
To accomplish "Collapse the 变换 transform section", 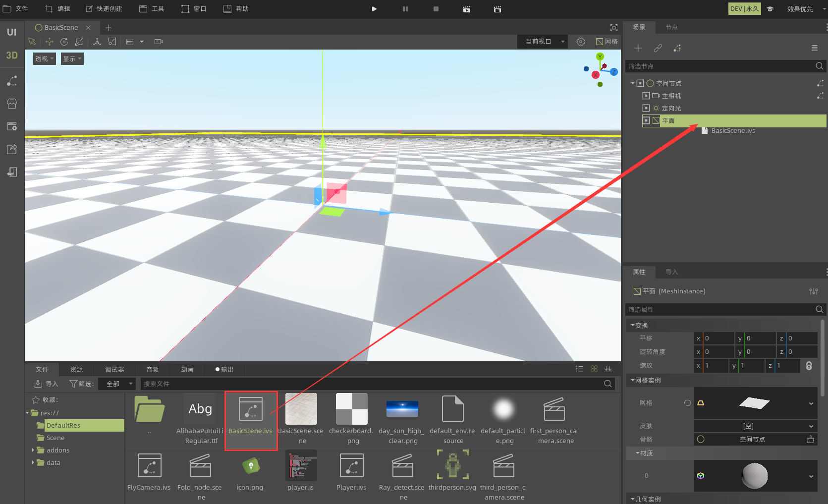I will point(633,326).
